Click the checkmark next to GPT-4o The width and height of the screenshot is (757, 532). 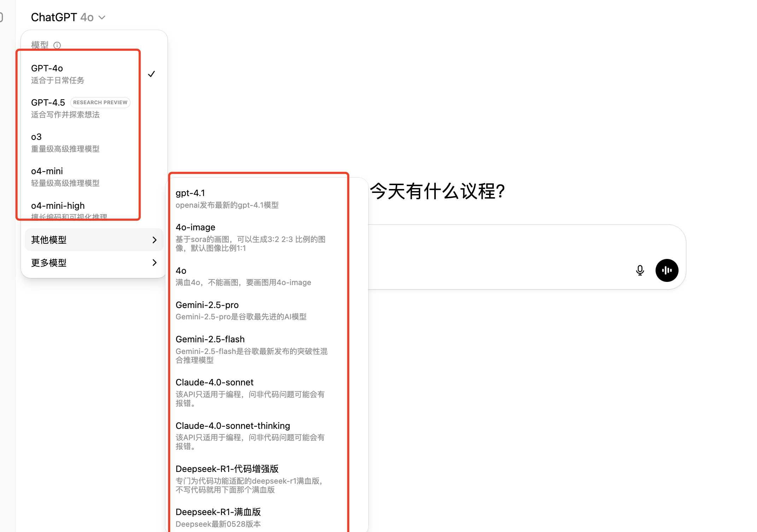coord(151,74)
